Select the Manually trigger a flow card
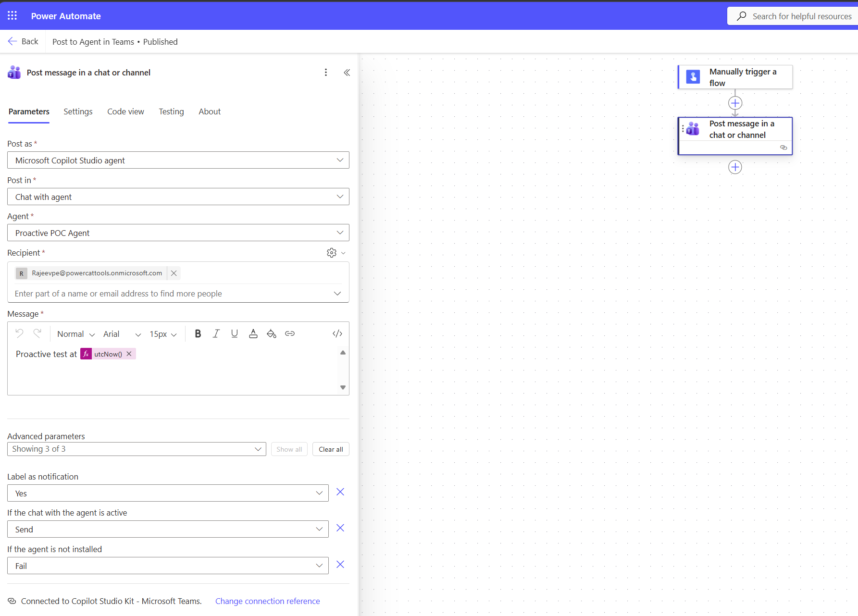Screen dimensions: 858x616 [735, 77]
